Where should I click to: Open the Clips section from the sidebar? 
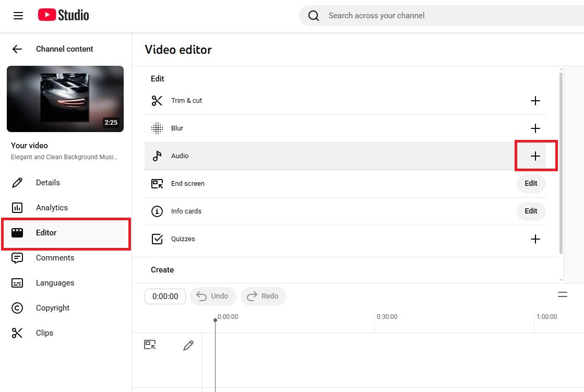pos(44,332)
